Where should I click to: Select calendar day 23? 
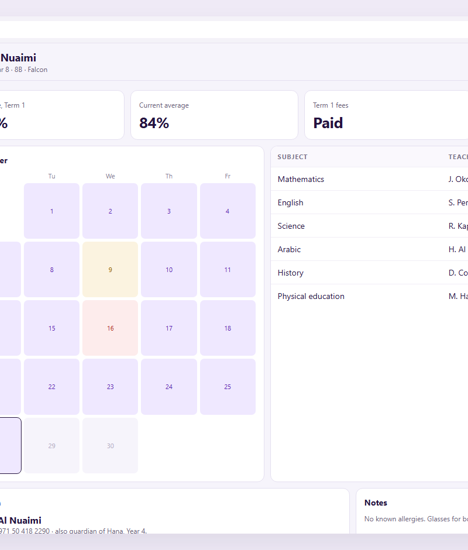[x=110, y=387]
